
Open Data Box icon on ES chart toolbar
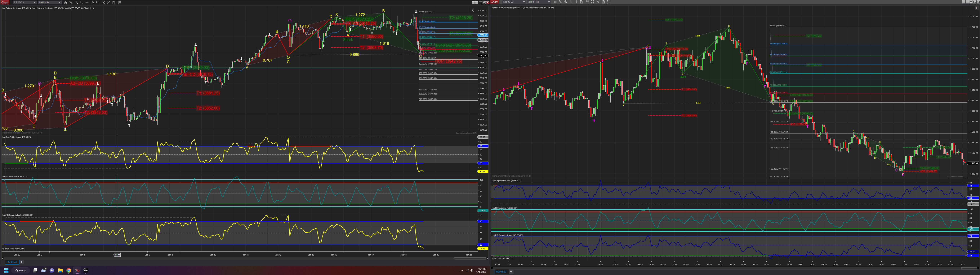[x=92, y=2]
